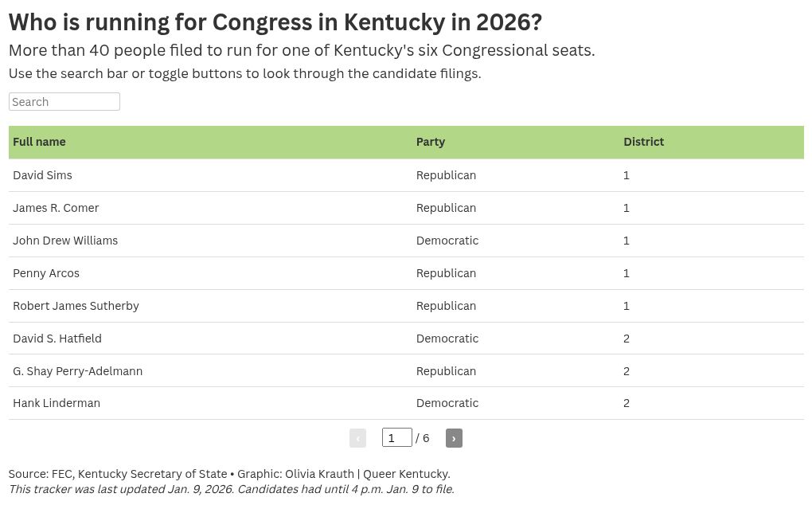Image resolution: width=812 pixels, height=505 pixels.
Task: Click Robert James Sutherby's name
Action: 76,306
